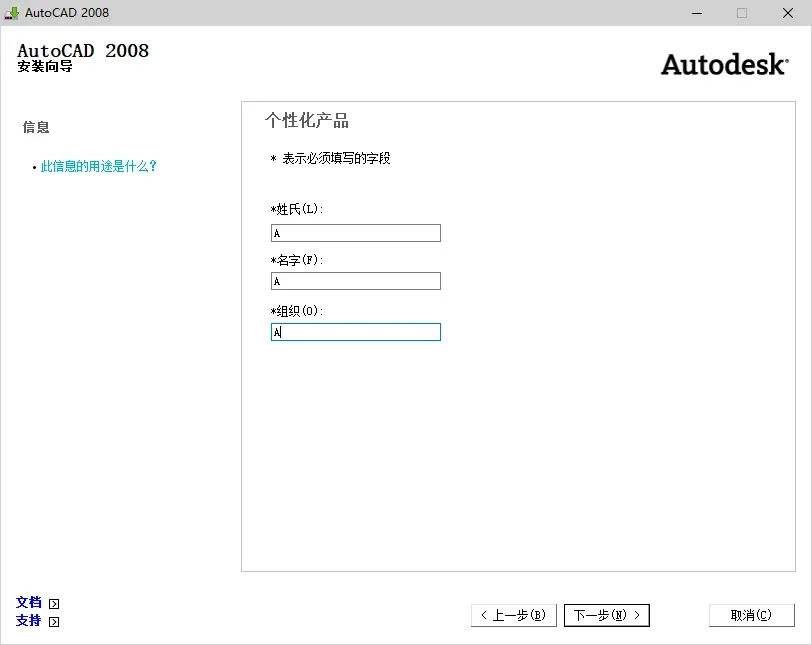The width and height of the screenshot is (812, 645).
Task: Cancel installation with 取消(C) button
Action: pos(751,615)
